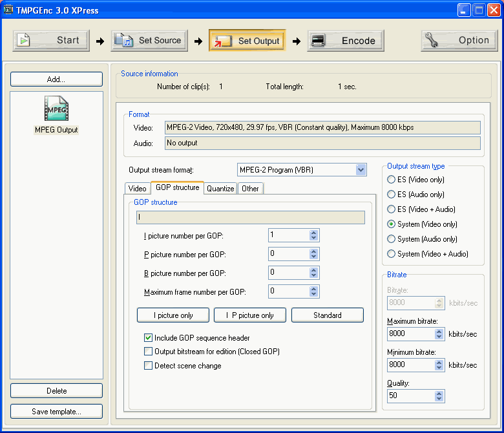This screenshot has height=433, width=504.
Task: Open the Output stream format dropdown
Action: click(x=361, y=170)
